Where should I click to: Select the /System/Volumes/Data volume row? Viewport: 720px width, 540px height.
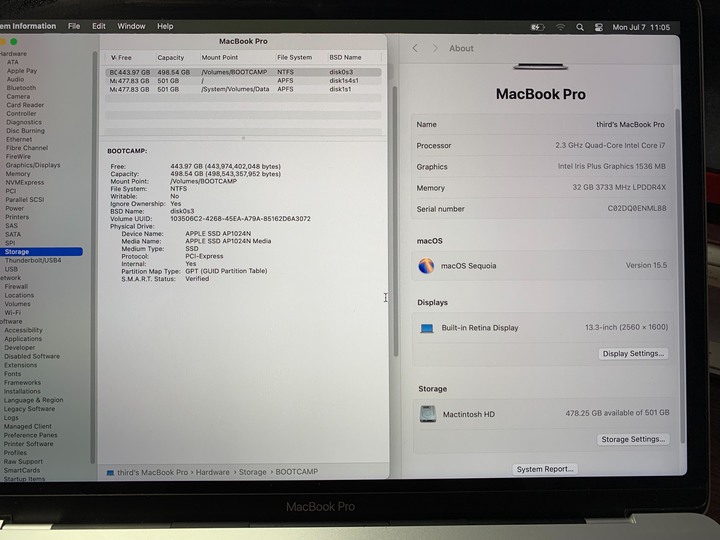pos(243,90)
